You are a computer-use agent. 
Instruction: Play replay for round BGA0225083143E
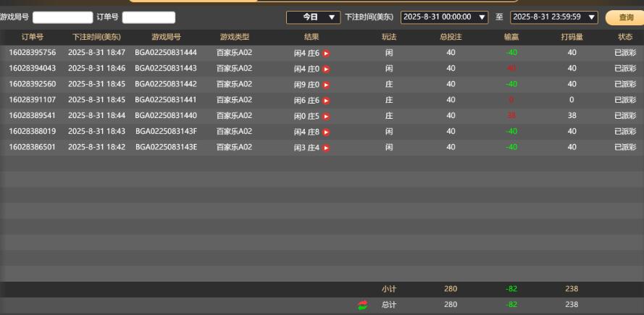pyautogui.click(x=326, y=148)
